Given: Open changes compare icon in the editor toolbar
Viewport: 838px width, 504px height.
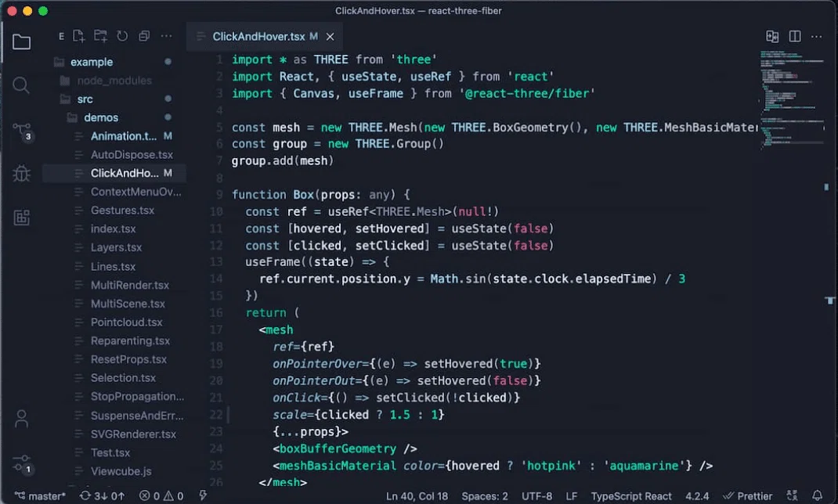Looking at the screenshot, I should (x=772, y=36).
